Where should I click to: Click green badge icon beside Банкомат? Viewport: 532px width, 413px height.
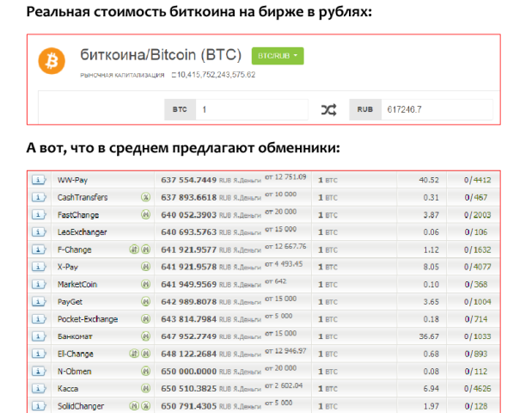point(145,336)
